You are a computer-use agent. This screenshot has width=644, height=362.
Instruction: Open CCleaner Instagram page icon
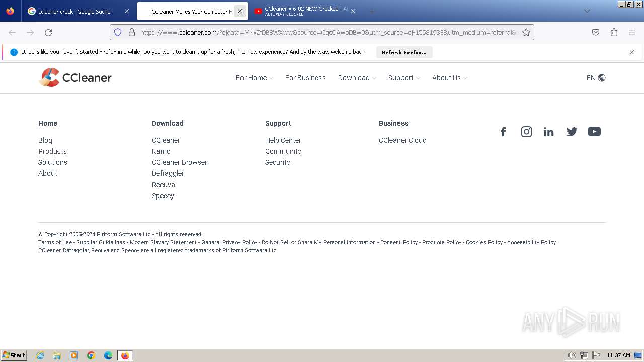pyautogui.click(x=526, y=132)
